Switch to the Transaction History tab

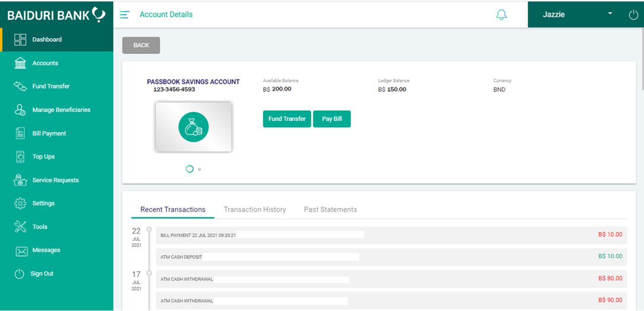254,209
